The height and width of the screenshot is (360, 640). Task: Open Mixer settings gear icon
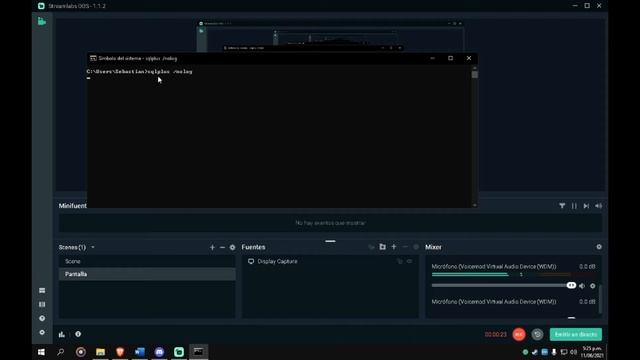point(599,247)
